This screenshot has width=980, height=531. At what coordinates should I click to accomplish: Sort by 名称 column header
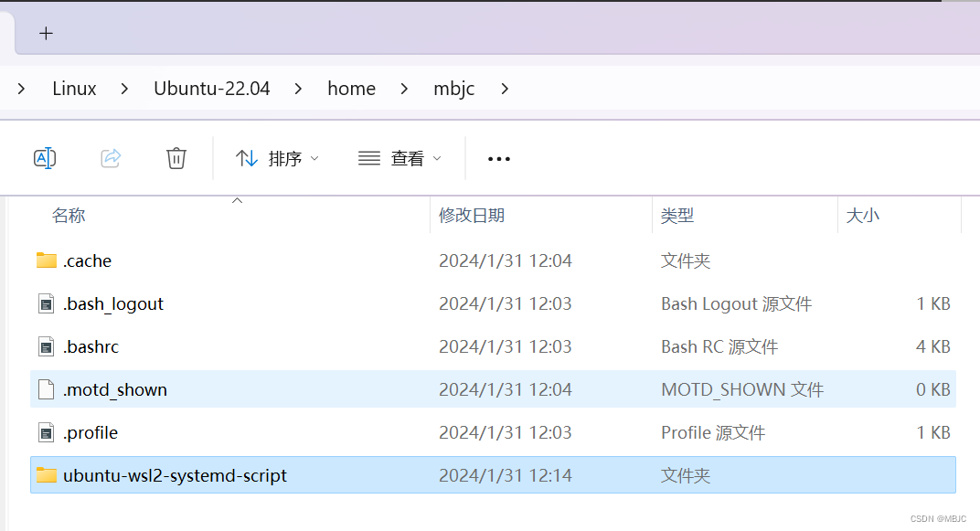[69, 216]
